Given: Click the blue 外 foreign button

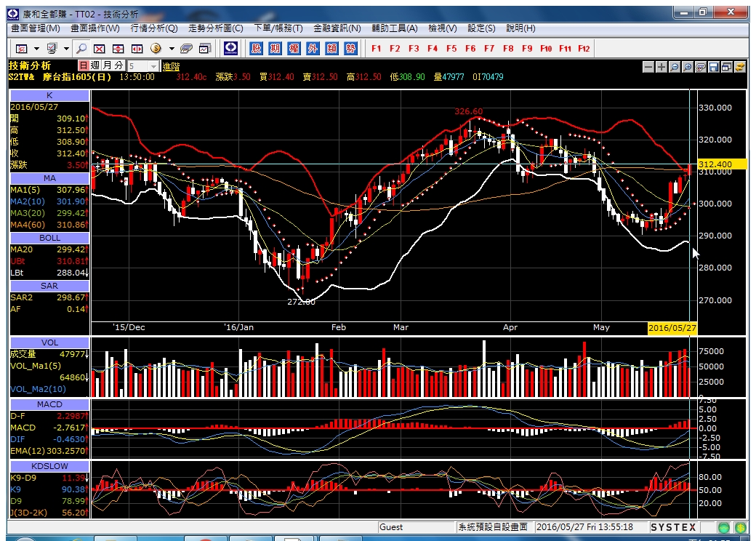Looking at the screenshot, I should tap(313, 48).
